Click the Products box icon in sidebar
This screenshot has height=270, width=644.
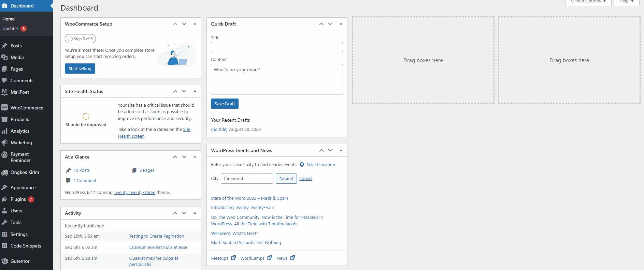4,119
